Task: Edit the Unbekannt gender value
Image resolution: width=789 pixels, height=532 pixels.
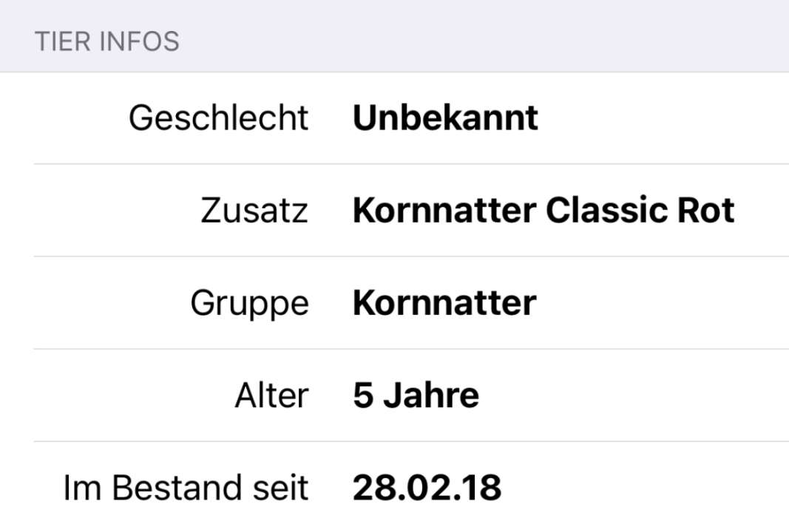Action: pyautogui.click(x=445, y=117)
